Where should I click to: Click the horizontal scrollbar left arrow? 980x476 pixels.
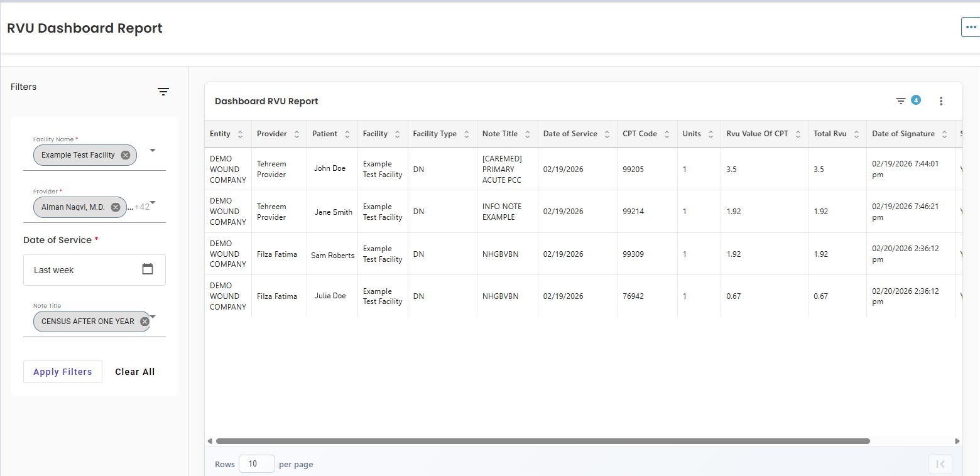click(x=210, y=441)
